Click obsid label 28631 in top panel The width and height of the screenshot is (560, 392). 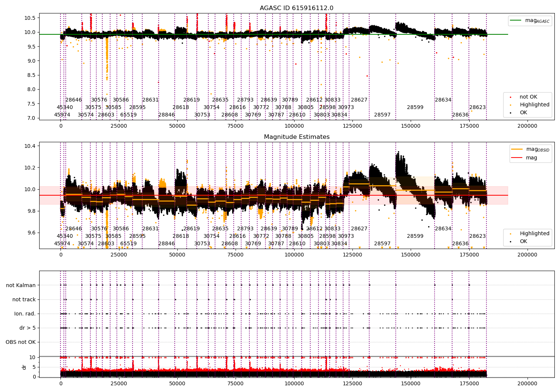click(150, 100)
